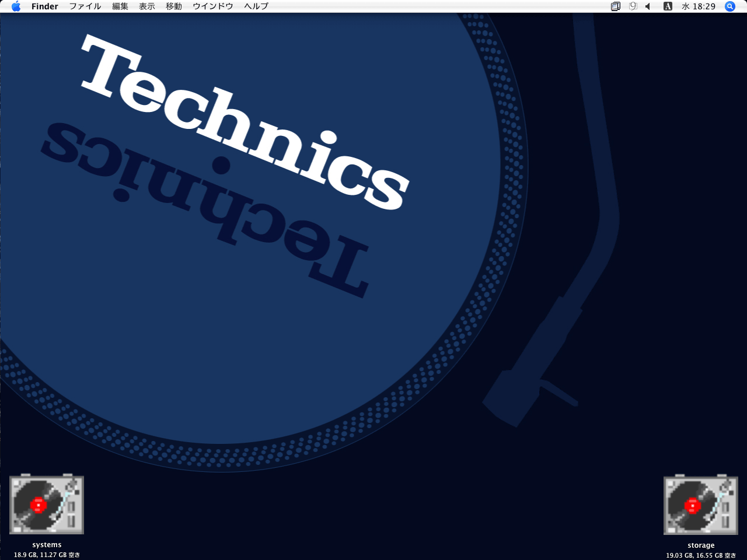
Task: Open Spotlight search
Action: click(x=730, y=6)
